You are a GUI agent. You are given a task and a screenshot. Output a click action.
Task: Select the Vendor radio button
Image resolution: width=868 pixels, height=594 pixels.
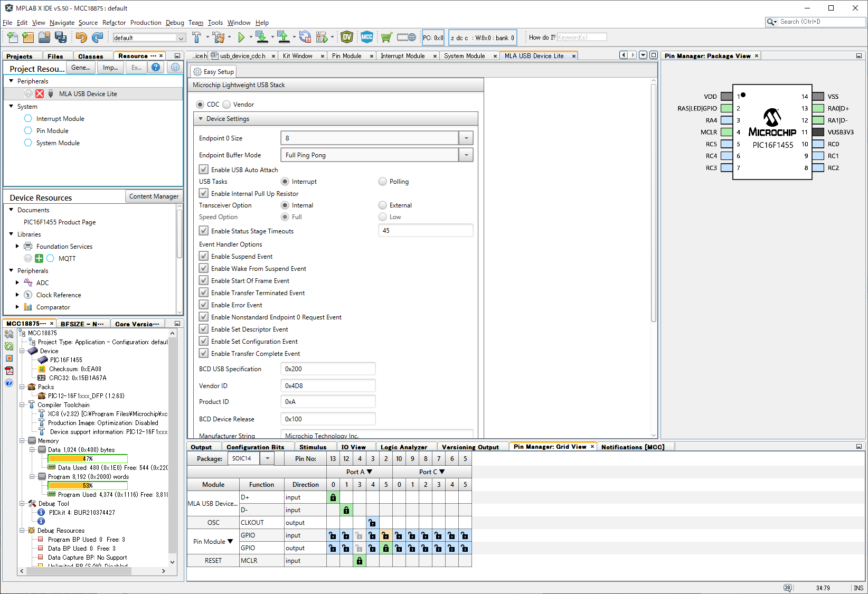pyautogui.click(x=227, y=105)
